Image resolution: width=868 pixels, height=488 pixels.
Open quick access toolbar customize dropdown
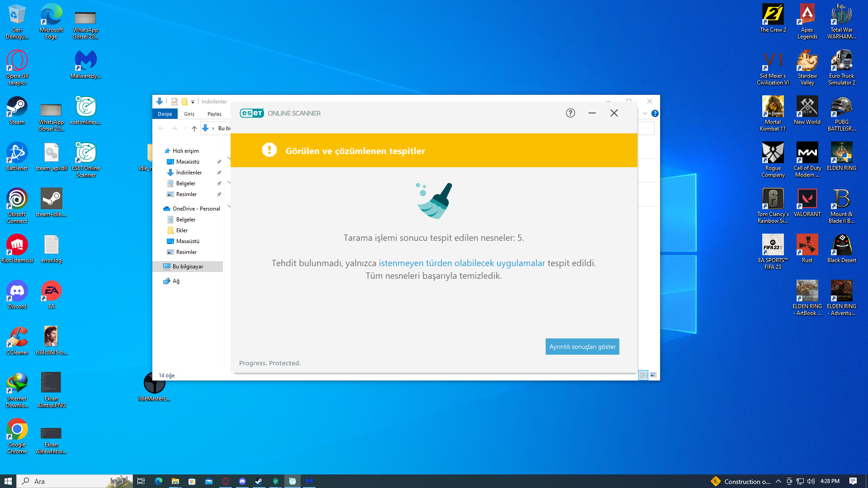click(193, 102)
